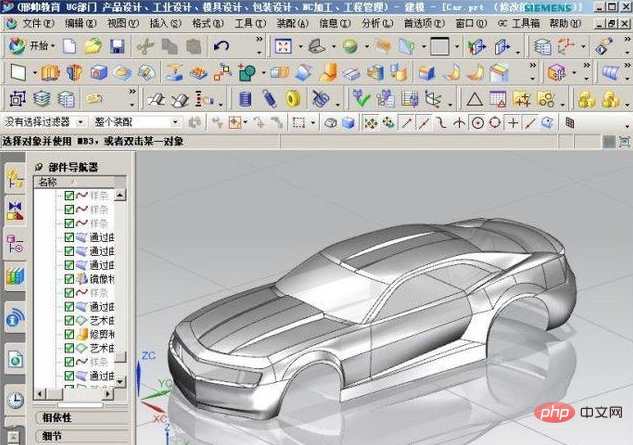Viewport: 633px width, 445px height.
Task: Select the green shaded sphere rendering icon
Action: point(350,46)
